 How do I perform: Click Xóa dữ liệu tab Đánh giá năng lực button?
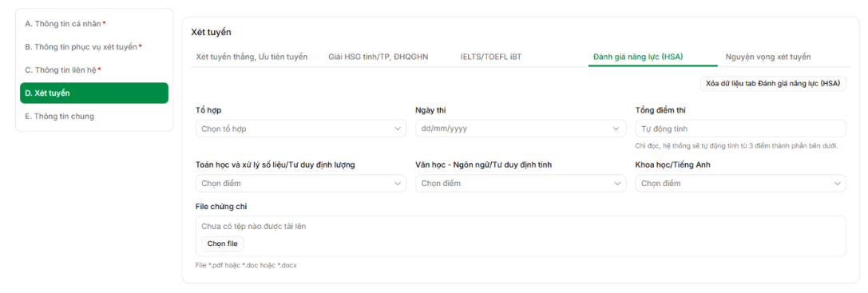coord(773,84)
